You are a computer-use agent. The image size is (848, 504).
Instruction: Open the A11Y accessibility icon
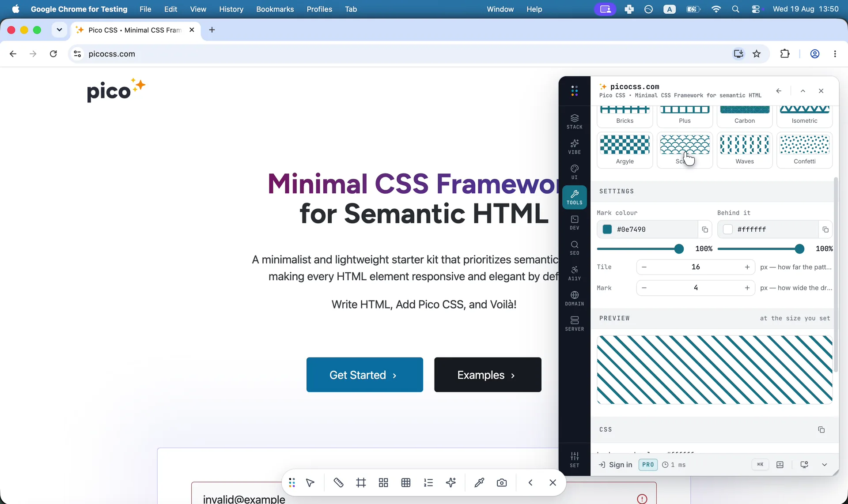point(574,273)
